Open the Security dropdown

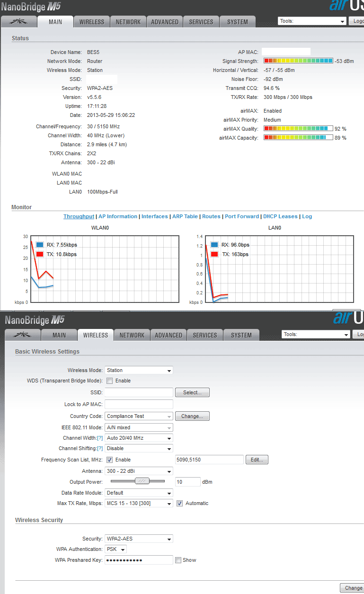coord(139,539)
